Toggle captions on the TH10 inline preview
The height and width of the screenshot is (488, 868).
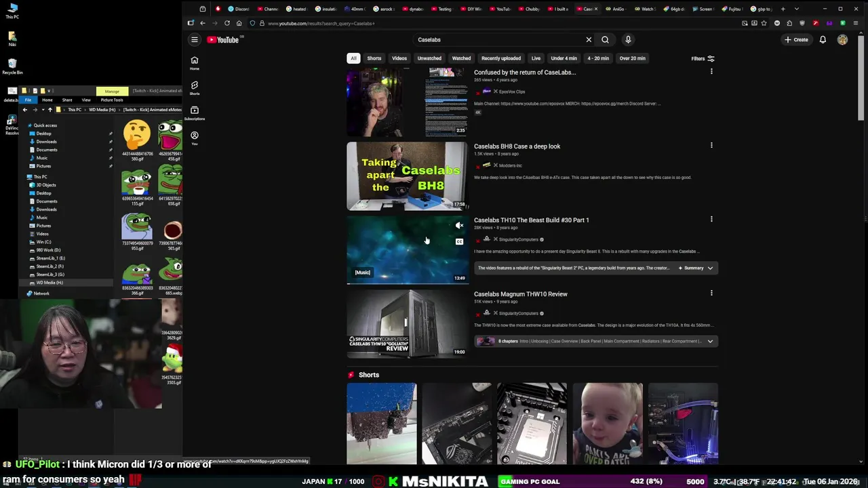pyautogui.click(x=459, y=242)
